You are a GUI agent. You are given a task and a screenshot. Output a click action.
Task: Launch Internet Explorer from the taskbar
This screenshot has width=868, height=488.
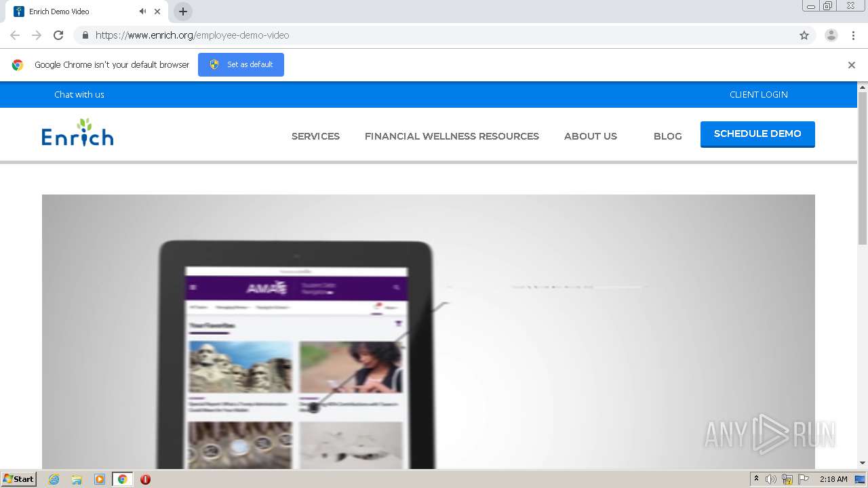pyautogui.click(x=54, y=479)
